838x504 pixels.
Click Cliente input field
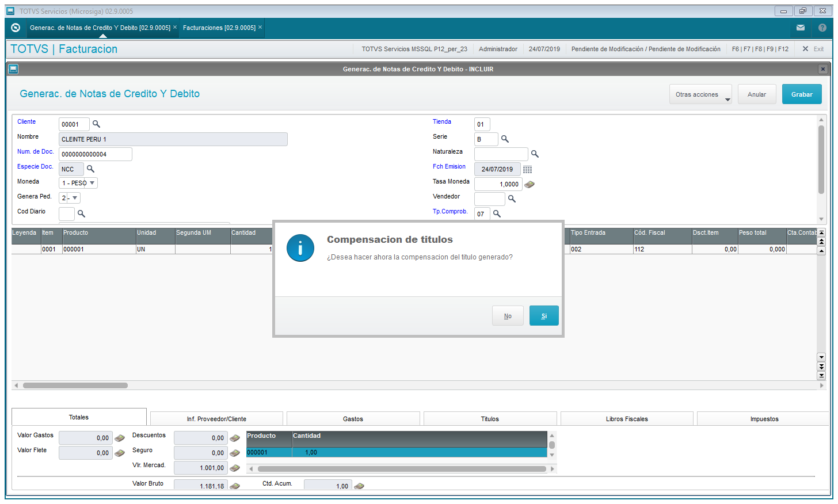[74, 124]
